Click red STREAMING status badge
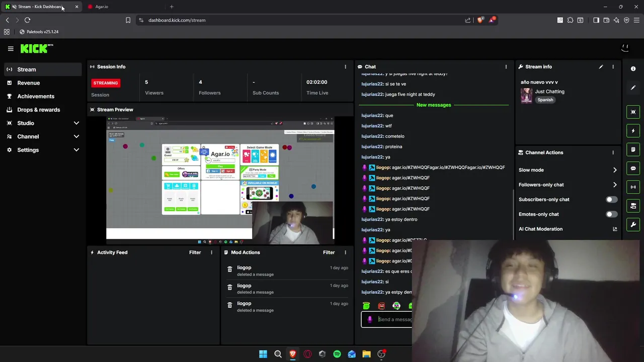The height and width of the screenshot is (362, 644). [106, 83]
